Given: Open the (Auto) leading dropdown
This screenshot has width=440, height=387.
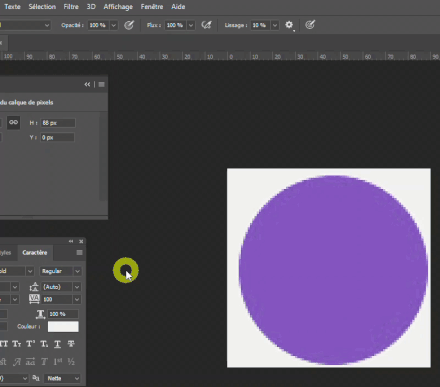Looking at the screenshot, I should [77, 287].
